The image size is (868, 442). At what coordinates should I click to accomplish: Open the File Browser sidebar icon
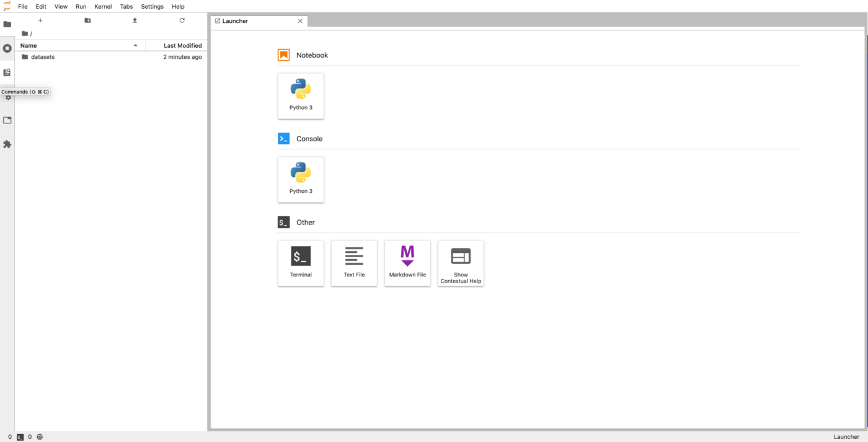tap(7, 24)
